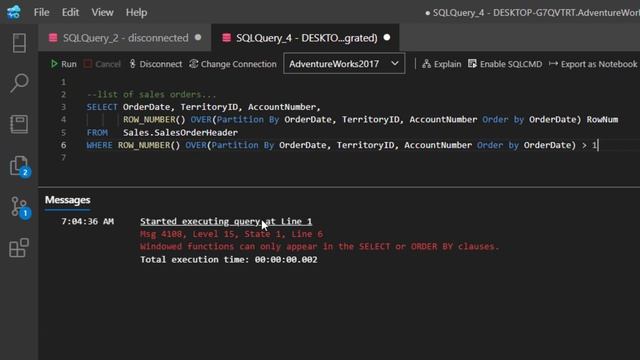The image size is (640, 360).
Task: Click the 'Started executing query at Line 1' link
Action: click(226, 221)
